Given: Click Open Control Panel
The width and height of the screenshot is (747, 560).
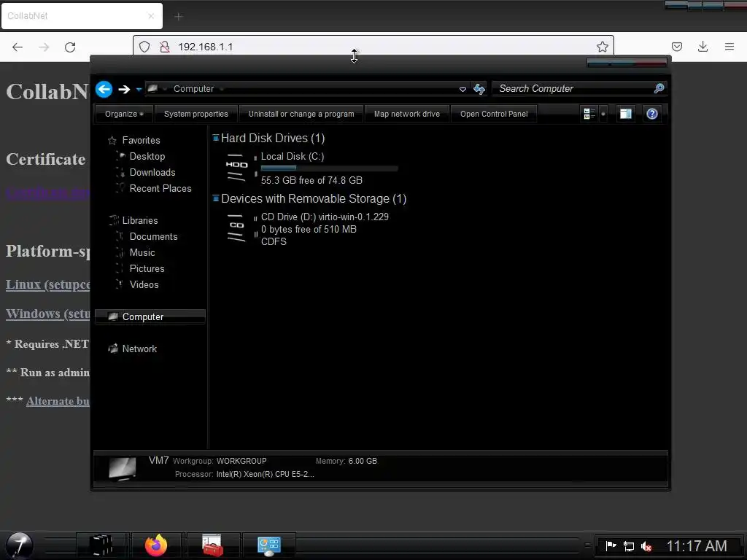Looking at the screenshot, I should [x=494, y=114].
